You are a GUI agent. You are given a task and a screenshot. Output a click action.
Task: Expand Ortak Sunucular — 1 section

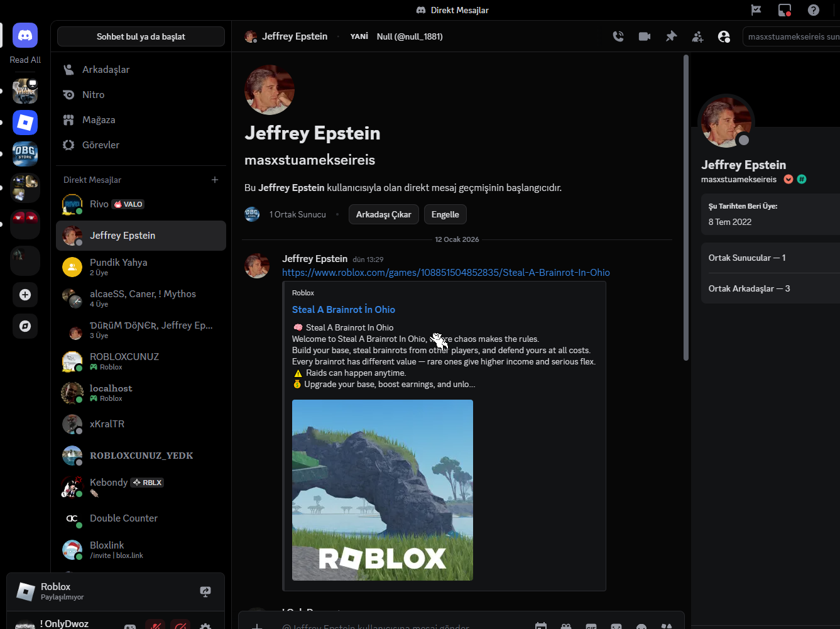(770, 258)
